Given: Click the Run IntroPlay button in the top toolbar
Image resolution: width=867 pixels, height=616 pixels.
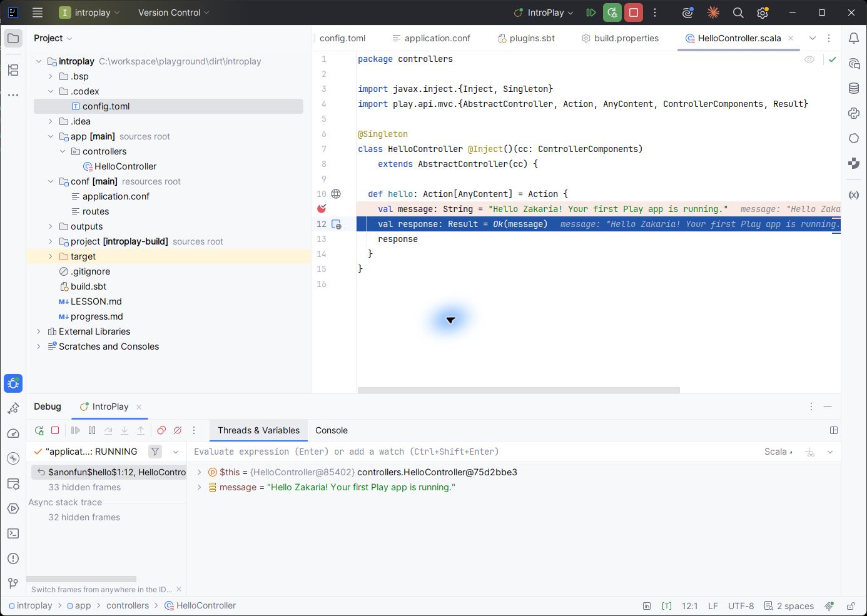Looking at the screenshot, I should [591, 13].
